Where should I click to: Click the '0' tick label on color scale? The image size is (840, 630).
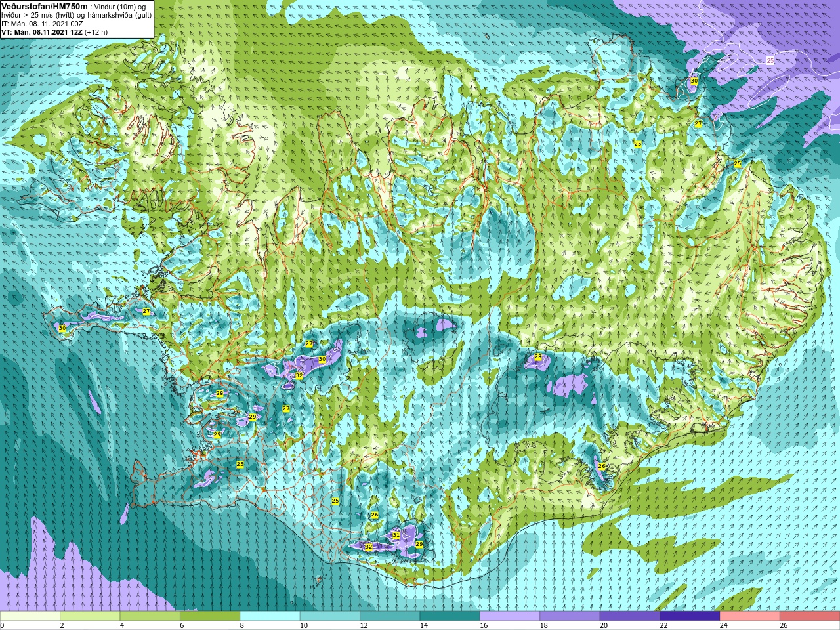3,626
